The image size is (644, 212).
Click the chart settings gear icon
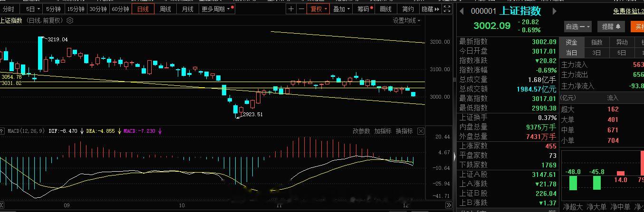pos(70,20)
